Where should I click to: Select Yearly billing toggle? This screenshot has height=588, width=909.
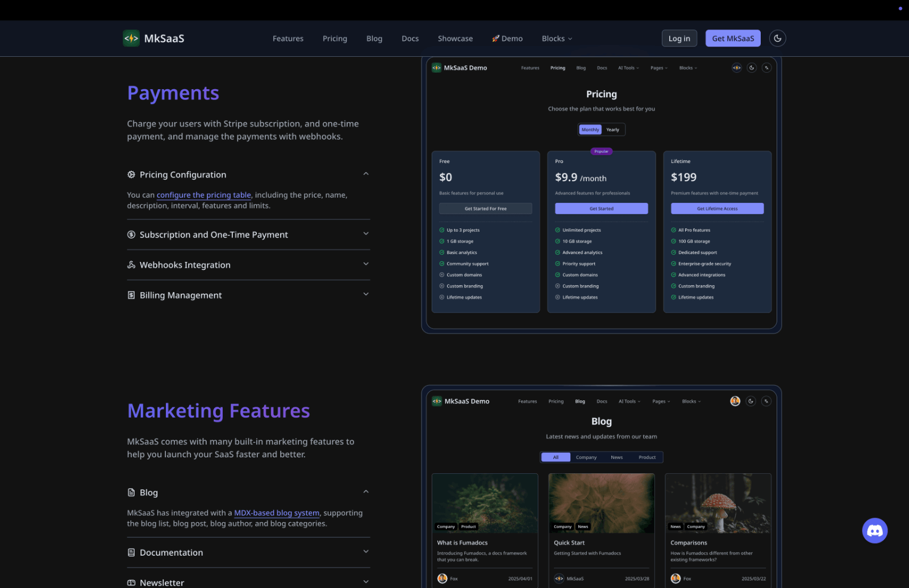[612, 130]
